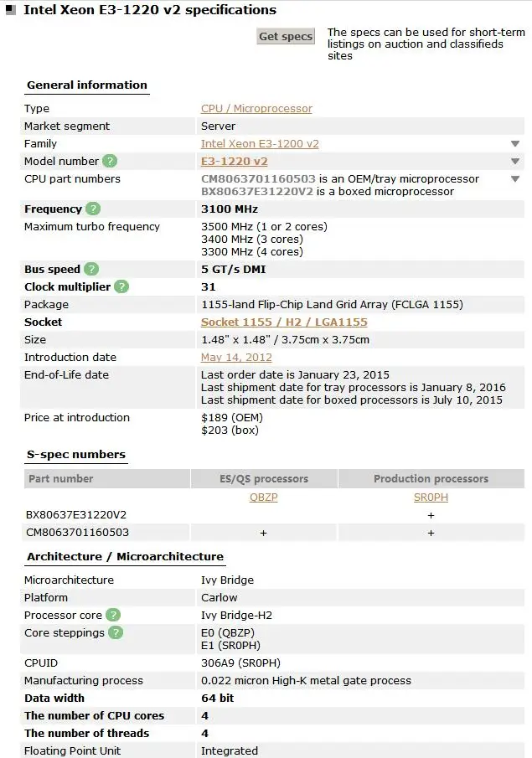Click the ES/QS processors column header

click(x=264, y=479)
